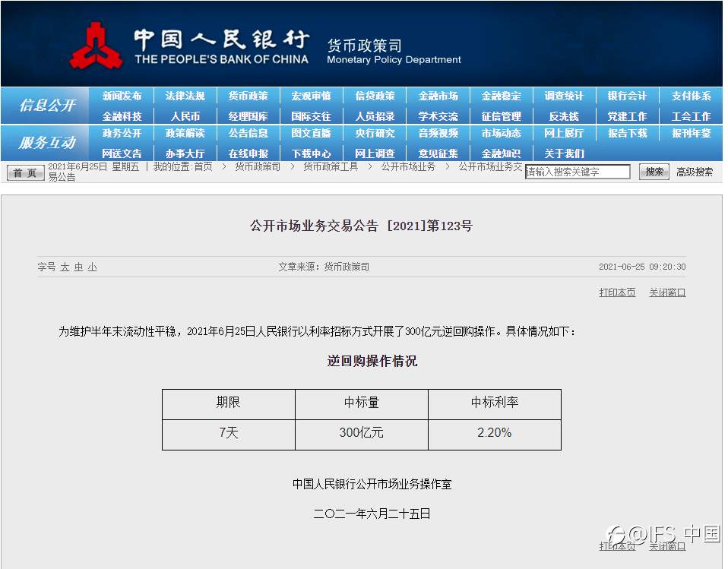Open the 宏观审慎 menu item

[x=311, y=96]
